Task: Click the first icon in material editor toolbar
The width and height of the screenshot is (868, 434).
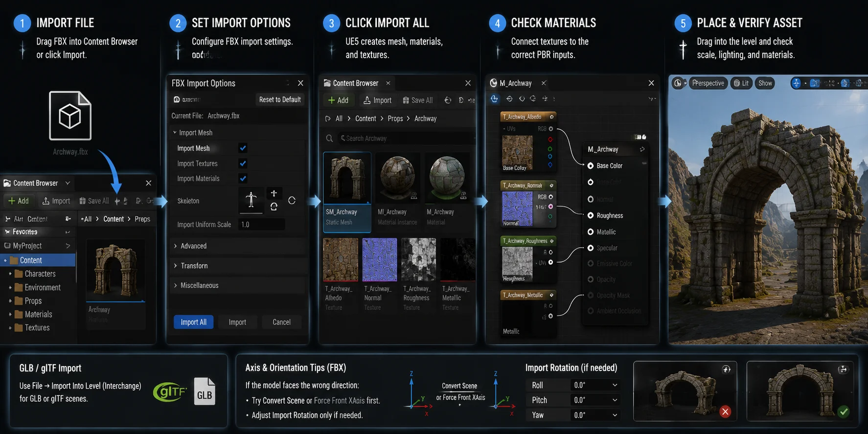Action: pos(495,99)
